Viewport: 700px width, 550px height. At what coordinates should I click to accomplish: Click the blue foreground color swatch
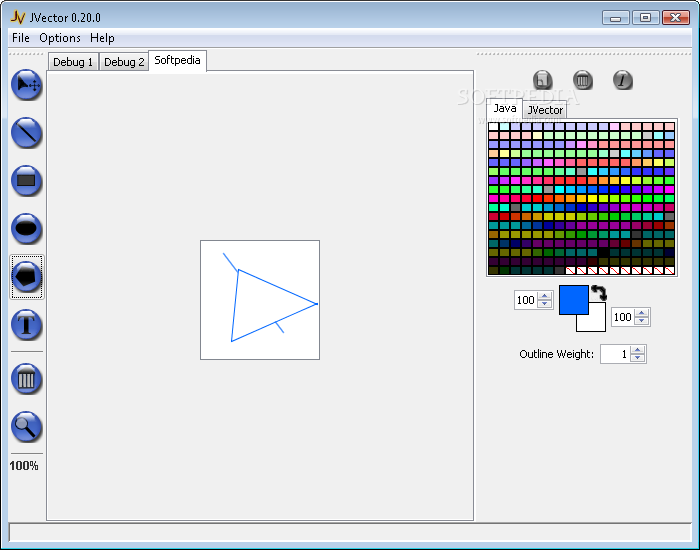tap(574, 300)
